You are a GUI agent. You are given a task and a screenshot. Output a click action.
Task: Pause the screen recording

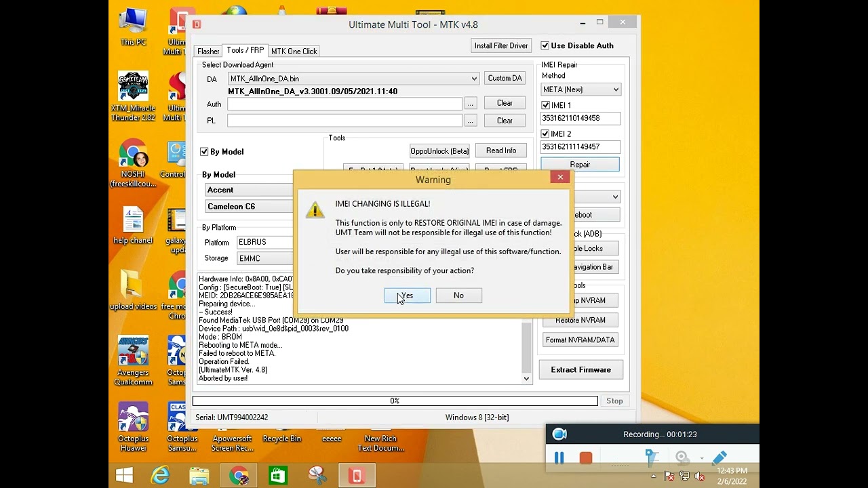559,458
